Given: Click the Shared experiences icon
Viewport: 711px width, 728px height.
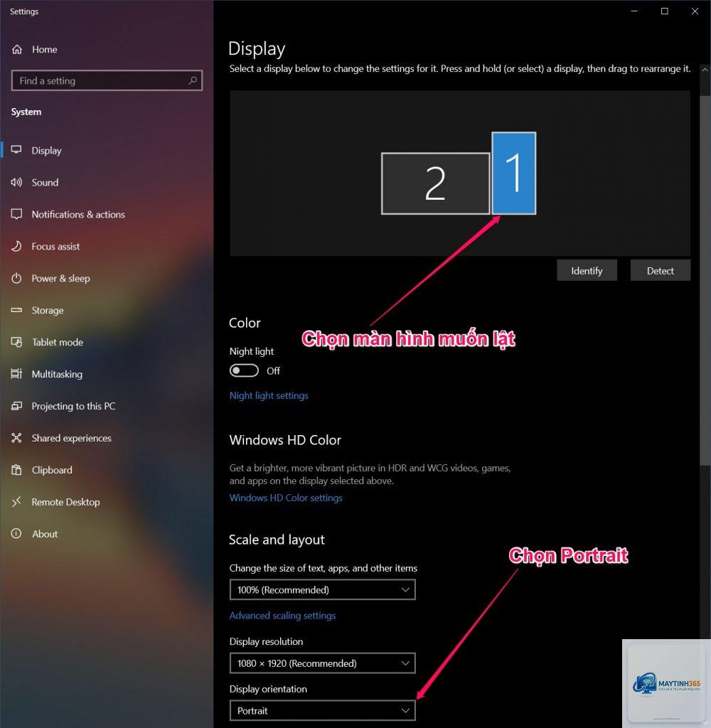Looking at the screenshot, I should point(17,438).
